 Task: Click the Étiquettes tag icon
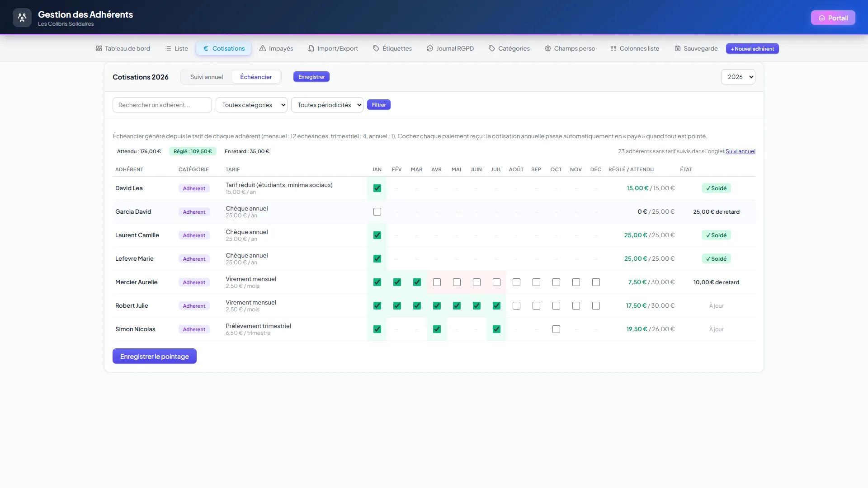tap(376, 48)
